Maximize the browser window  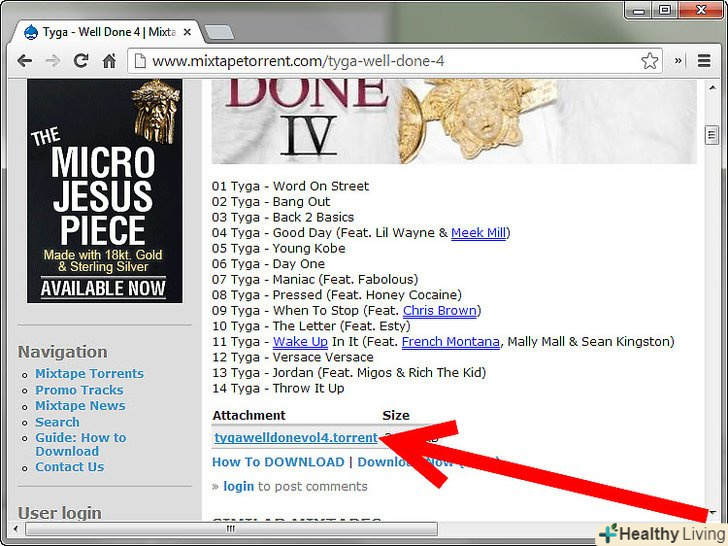pos(665,9)
